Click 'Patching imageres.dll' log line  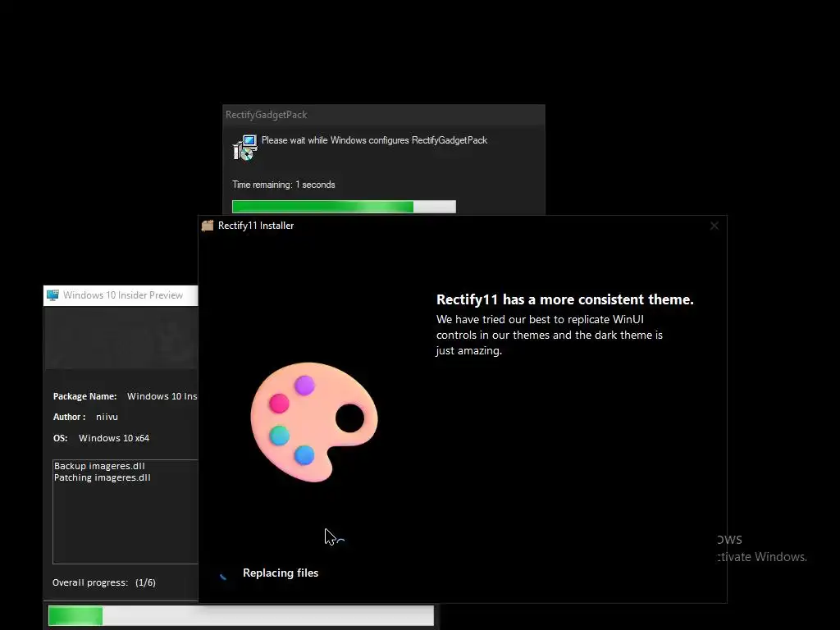point(103,478)
